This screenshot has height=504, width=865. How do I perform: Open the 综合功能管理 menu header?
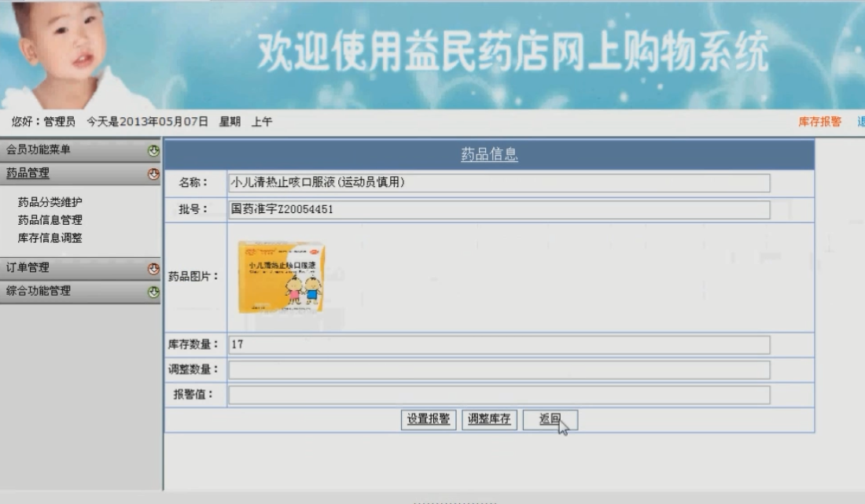pyautogui.click(x=80, y=292)
